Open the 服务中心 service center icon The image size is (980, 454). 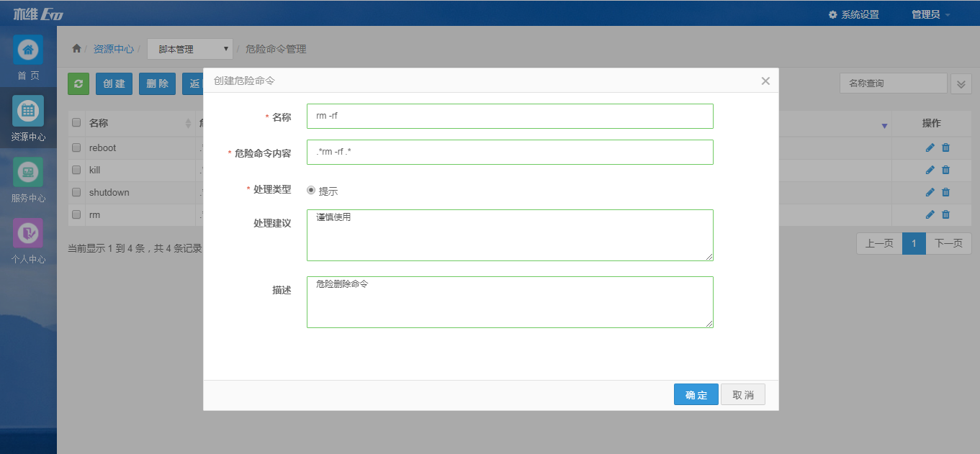click(x=28, y=173)
